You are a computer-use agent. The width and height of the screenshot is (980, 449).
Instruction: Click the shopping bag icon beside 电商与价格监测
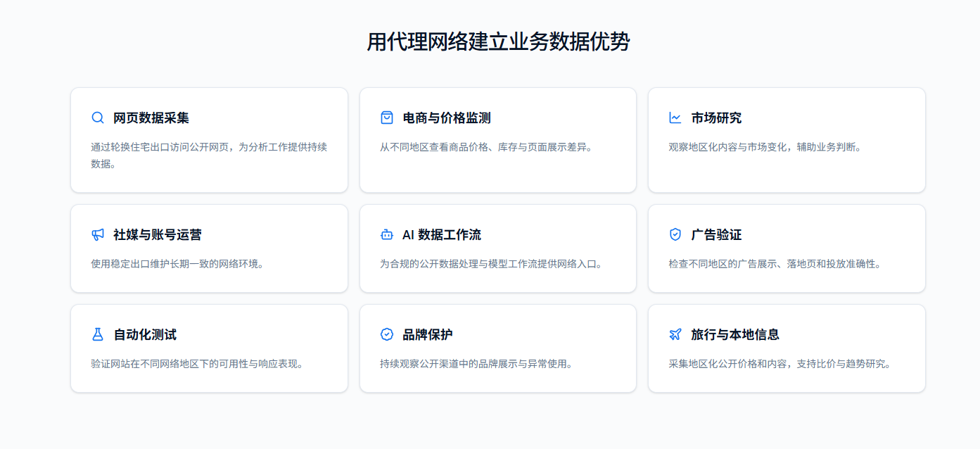pyautogui.click(x=387, y=118)
